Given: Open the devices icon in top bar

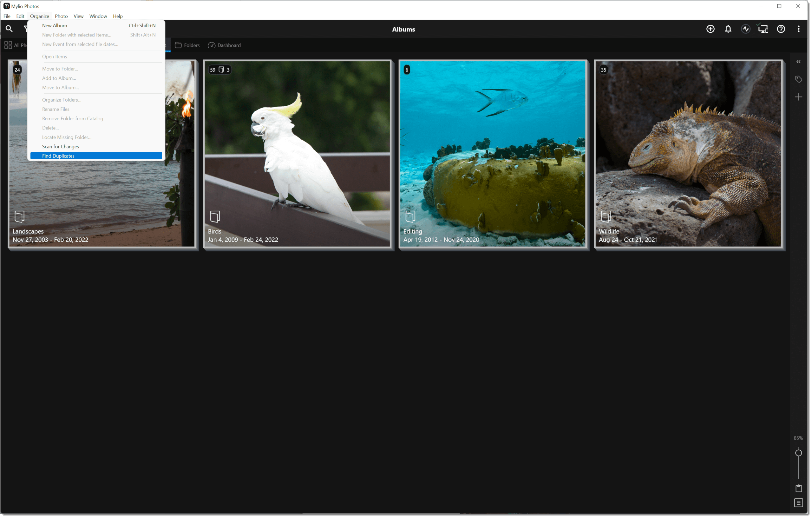Looking at the screenshot, I should (x=763, y=29).
